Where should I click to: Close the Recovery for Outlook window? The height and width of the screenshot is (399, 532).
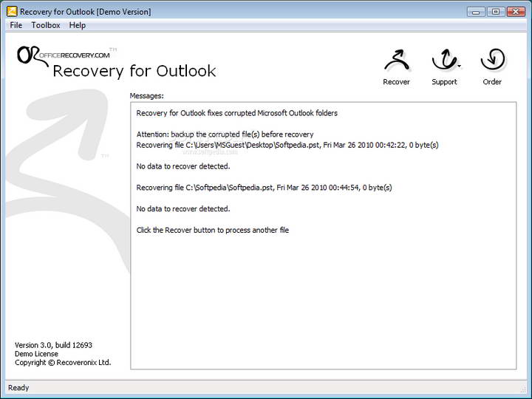516,12
